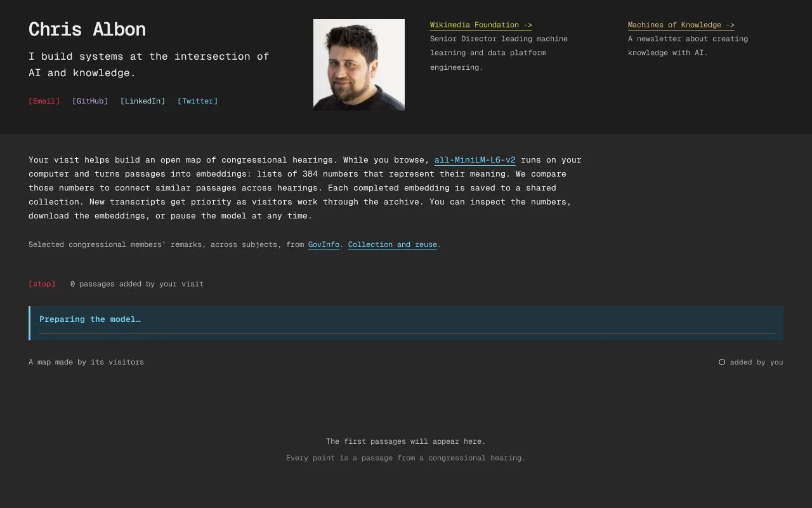Image resolution: width=812 pixels, height=508 pixels.
Task: Open the LinkedIn profile link
Action: (143, 101)
